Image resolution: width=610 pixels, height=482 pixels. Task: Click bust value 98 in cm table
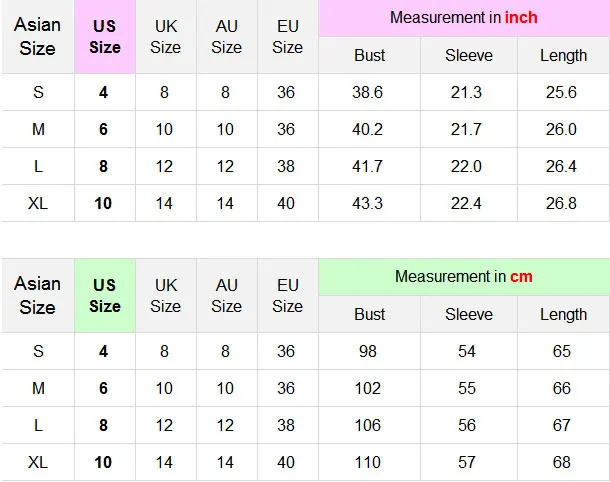click(x=368, y=351)
